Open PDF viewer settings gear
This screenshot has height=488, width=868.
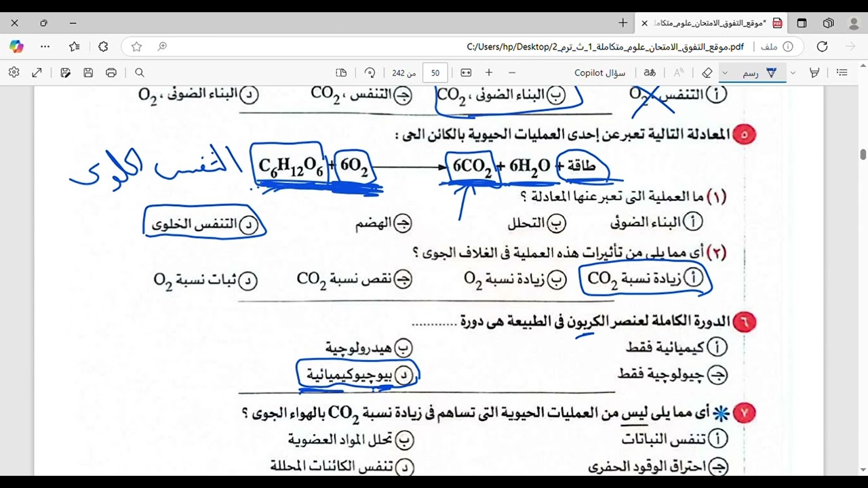pyautogui.click(x=14, y=73)
